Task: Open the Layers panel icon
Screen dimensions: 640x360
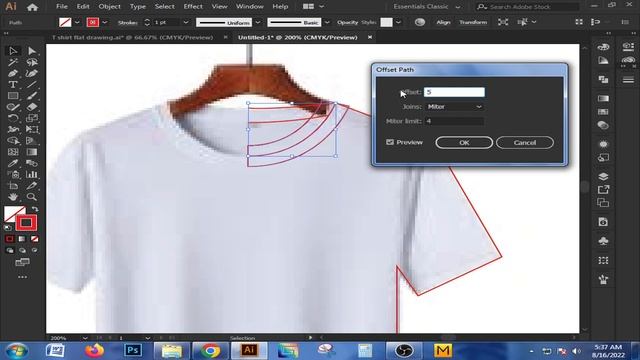Action: coord(603,176)
